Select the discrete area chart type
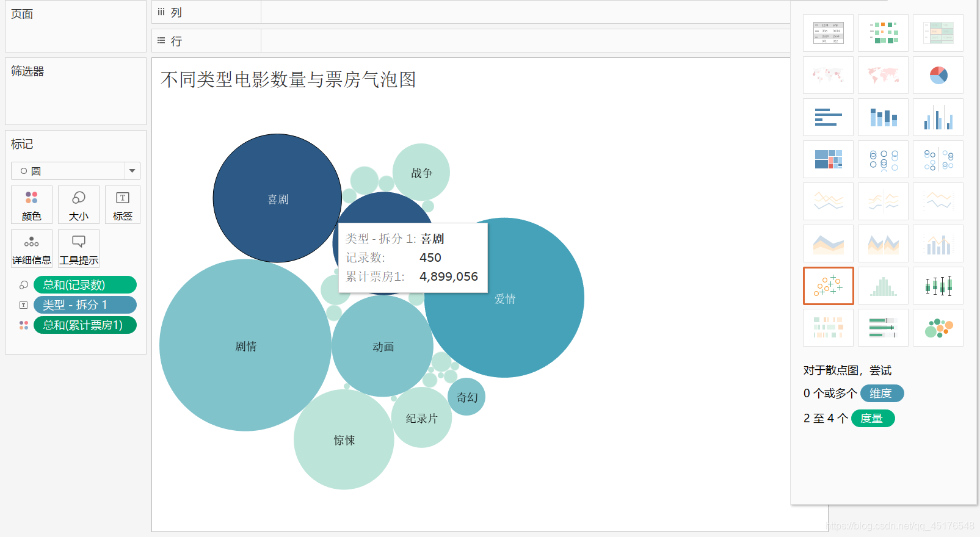Viewport: 980px width, 537px height. point(883,243)
